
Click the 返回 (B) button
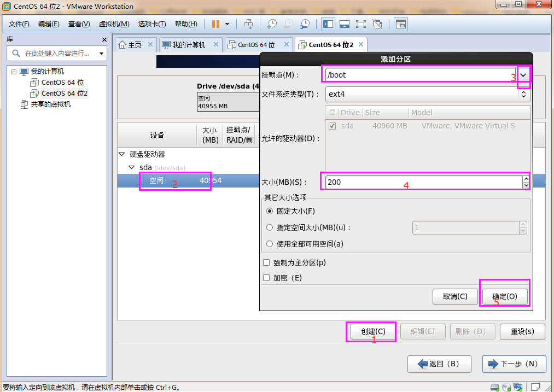pyautogui.click(x=439, y=364)
